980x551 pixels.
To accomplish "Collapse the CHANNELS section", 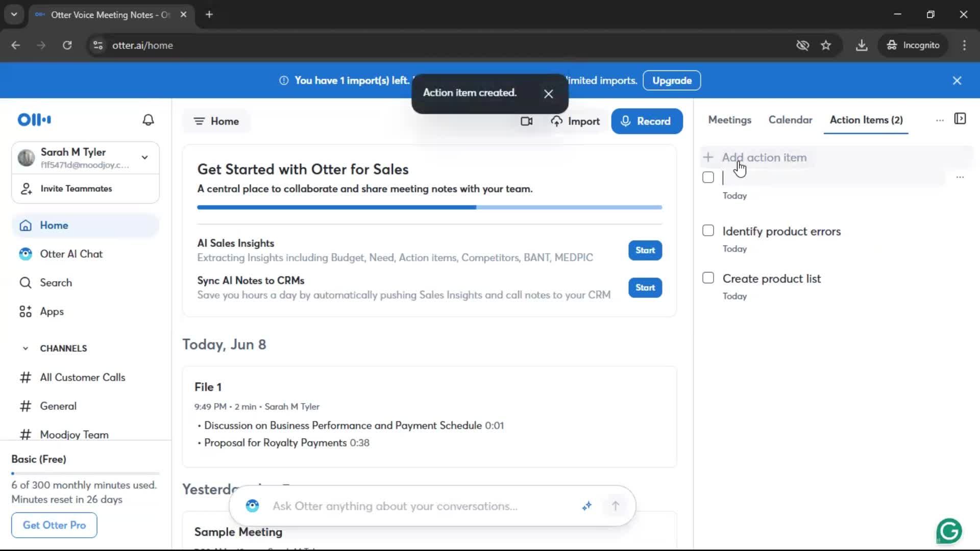I will point(26,348).
